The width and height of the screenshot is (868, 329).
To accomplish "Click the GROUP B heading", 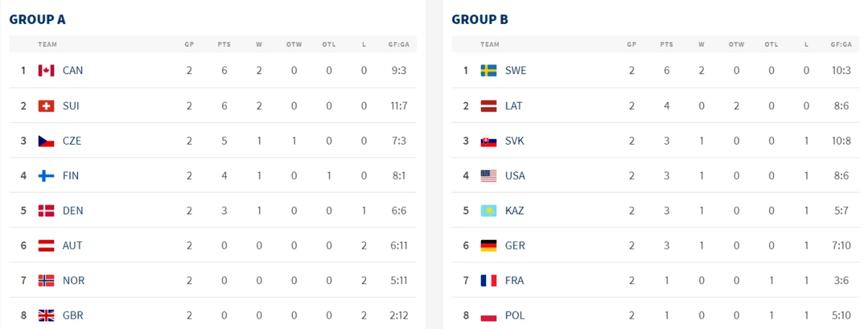I will pyautogui.click(x=480, y=20).
